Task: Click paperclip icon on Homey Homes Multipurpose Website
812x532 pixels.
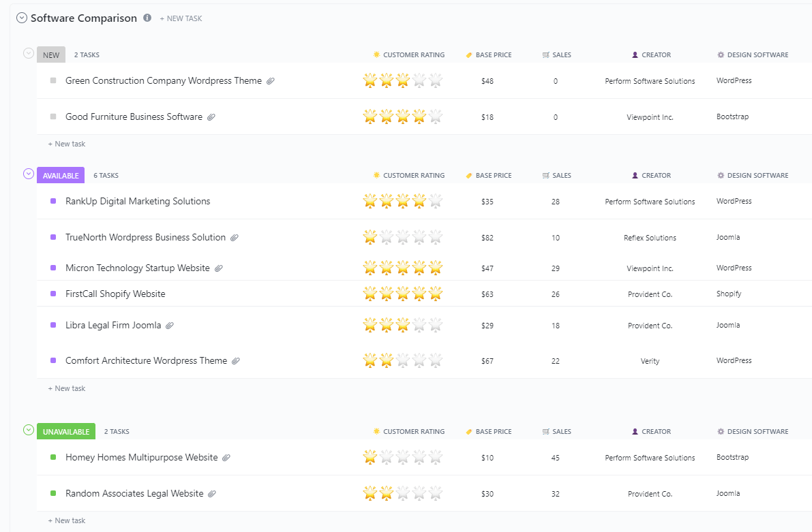Action: coord(226,458)
